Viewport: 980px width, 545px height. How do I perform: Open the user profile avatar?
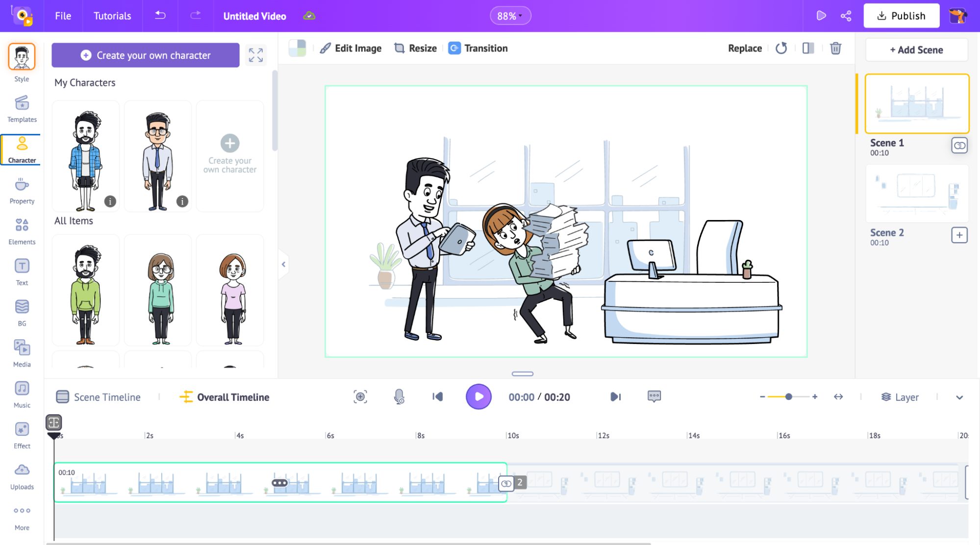(x=957, y=16)
